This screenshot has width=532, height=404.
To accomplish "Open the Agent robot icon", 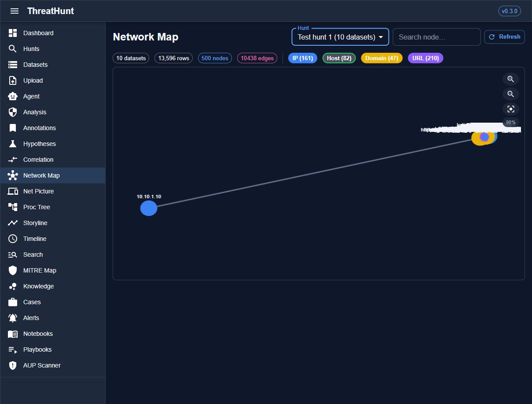I will [x=13, y=96].
